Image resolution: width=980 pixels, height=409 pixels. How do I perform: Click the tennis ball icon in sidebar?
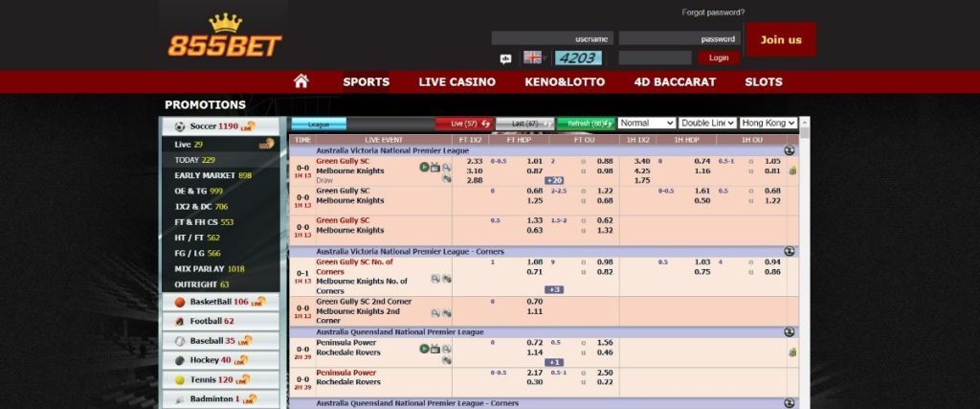pyautogui.click(x=180, y=379)
